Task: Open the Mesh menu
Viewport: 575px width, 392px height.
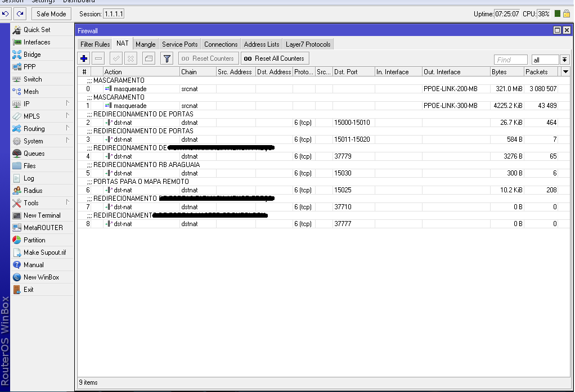Action: [42, 92]
